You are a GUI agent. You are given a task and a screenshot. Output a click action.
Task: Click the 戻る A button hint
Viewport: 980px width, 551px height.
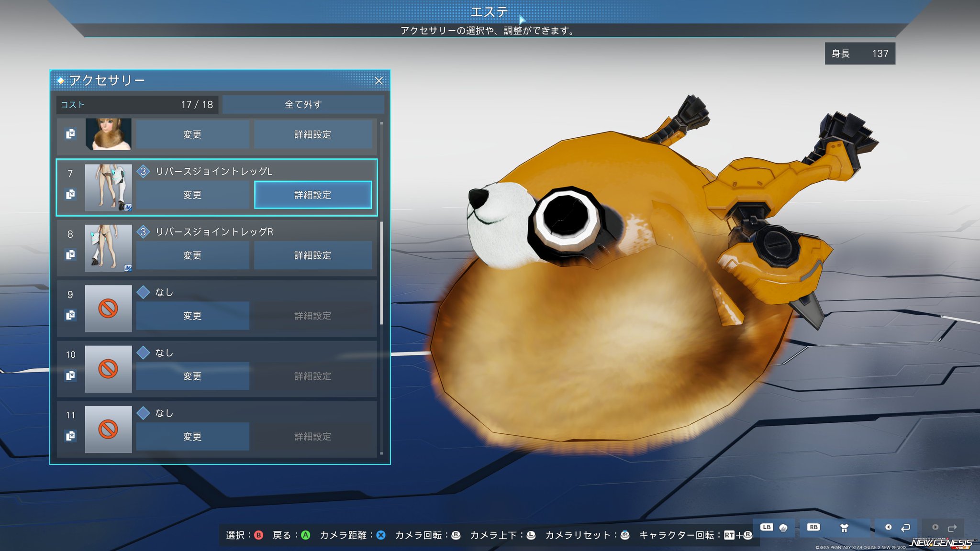[x=291, y=535]
